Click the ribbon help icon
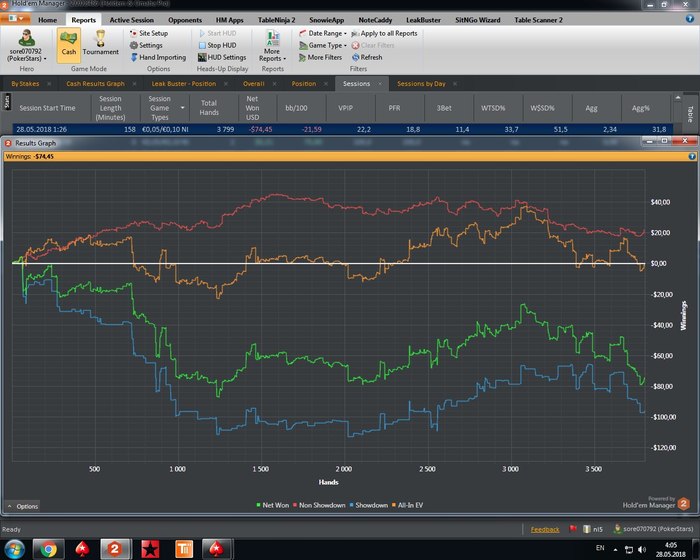This screenshot has height=560, width=700. [x=689, y=19]
